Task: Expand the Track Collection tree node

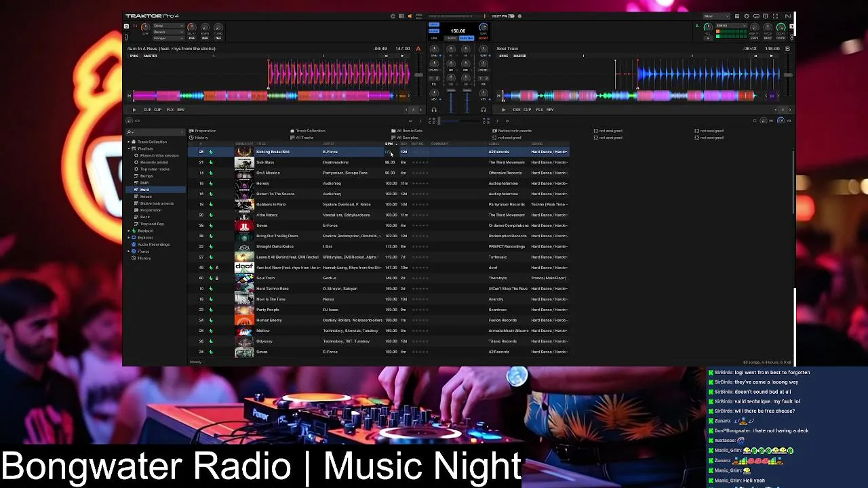Action: point(129,142)
